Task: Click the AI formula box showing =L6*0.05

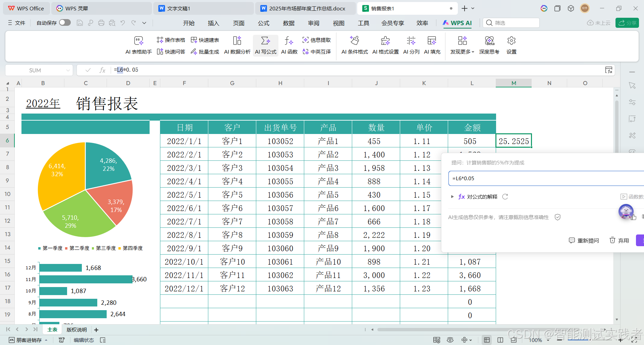Action: pos(546,178)
